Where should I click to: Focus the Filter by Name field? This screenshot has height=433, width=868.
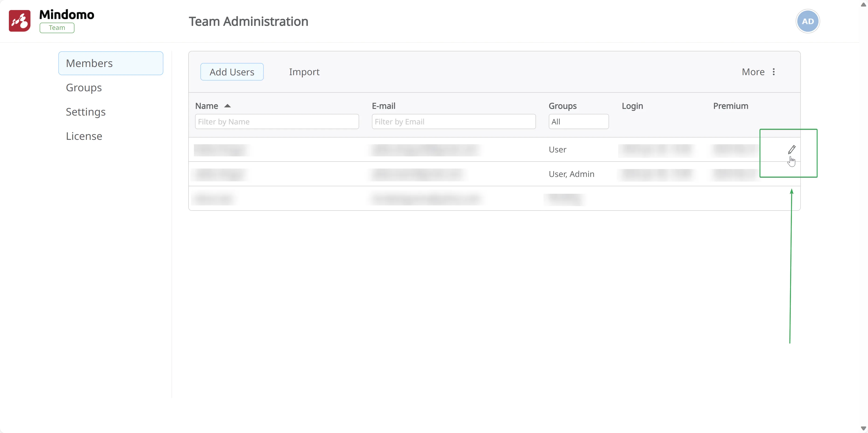point(277,122)
